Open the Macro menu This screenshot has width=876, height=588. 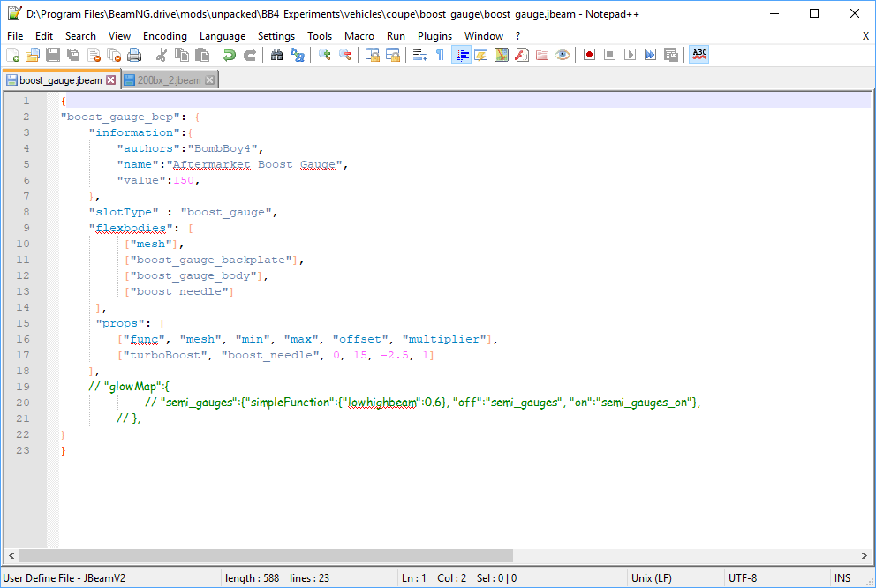[359, 35]
